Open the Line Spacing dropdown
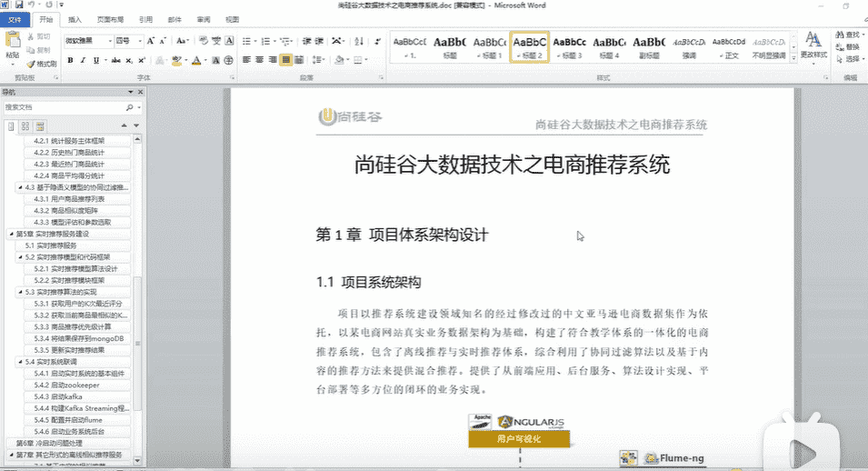This screenshot has height=471, width=868. pyautogui.click(x=318, y=60)
